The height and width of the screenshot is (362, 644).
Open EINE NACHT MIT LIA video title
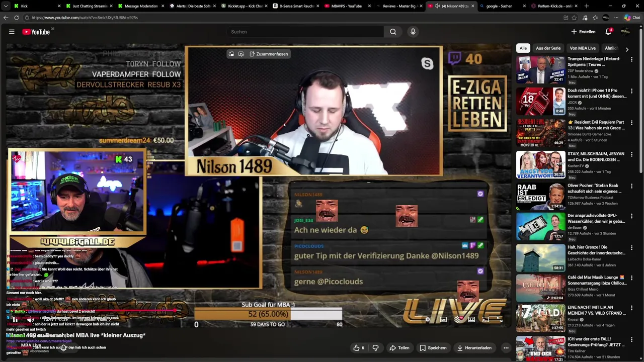point(596,310)
